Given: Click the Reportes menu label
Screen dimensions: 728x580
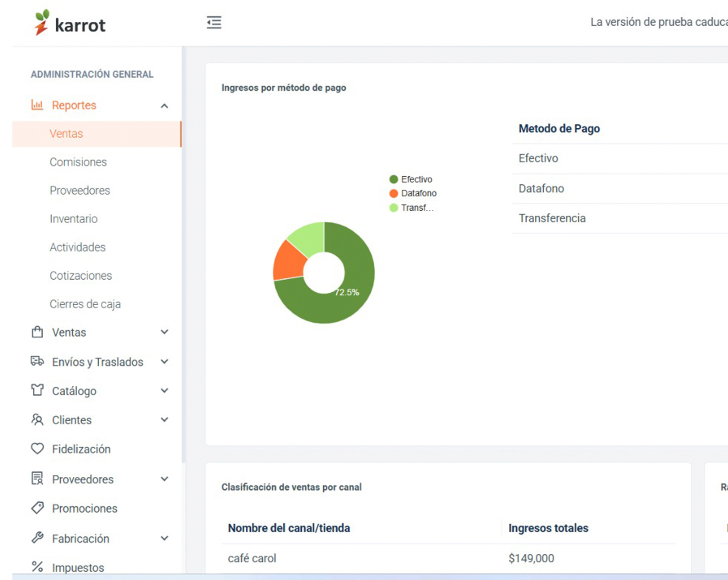Looking at the screenshot, I should tap(74, 105).
